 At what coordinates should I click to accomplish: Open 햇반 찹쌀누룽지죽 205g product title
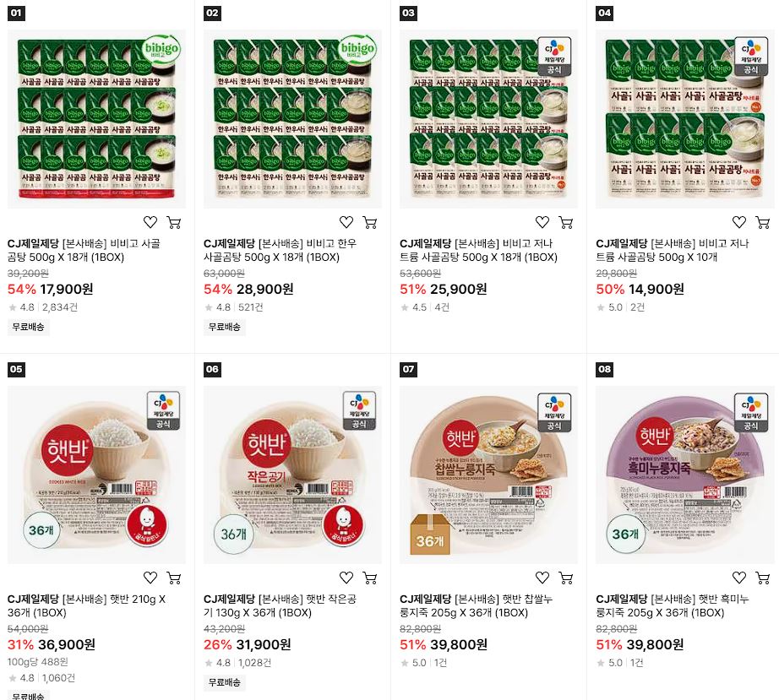coord(476,605)
